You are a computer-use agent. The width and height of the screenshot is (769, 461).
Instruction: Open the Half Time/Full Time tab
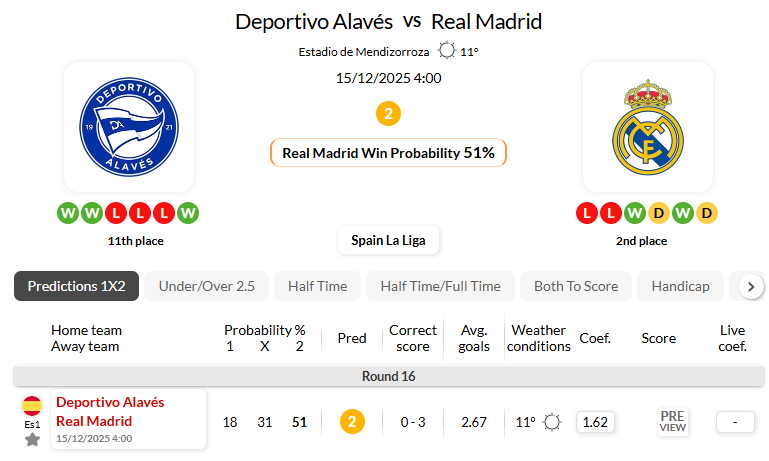(440, 286)
